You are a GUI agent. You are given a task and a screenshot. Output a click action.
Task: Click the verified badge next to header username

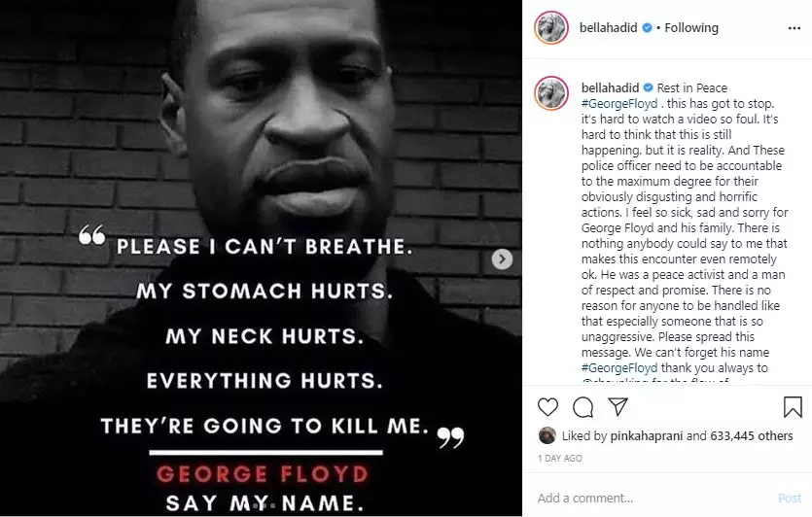[x=648, y=28]
